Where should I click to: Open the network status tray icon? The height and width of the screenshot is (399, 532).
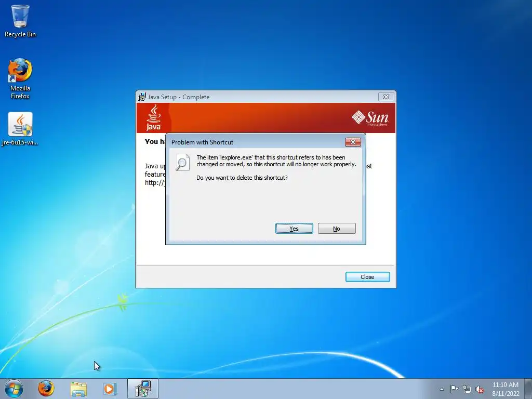pyautogui.click(x=467, y=389)
